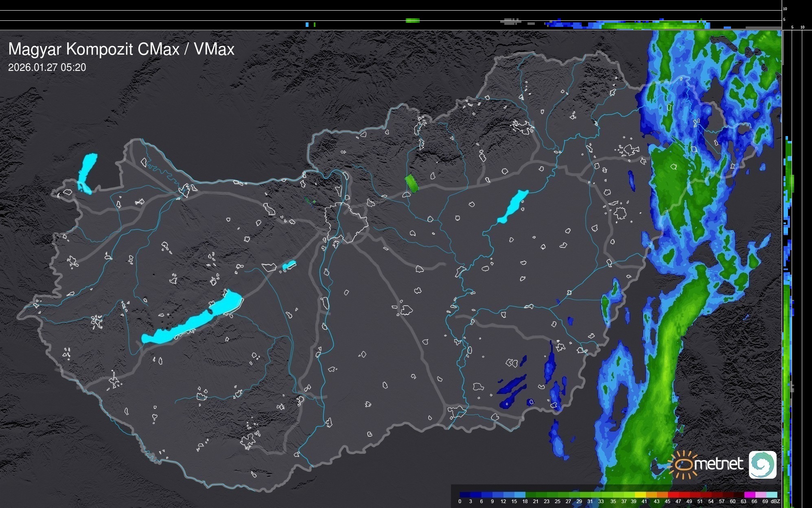Viewport: 812px width, 508px height.
Task: Click the small green echo patch north-center
Action: [411, 183]
